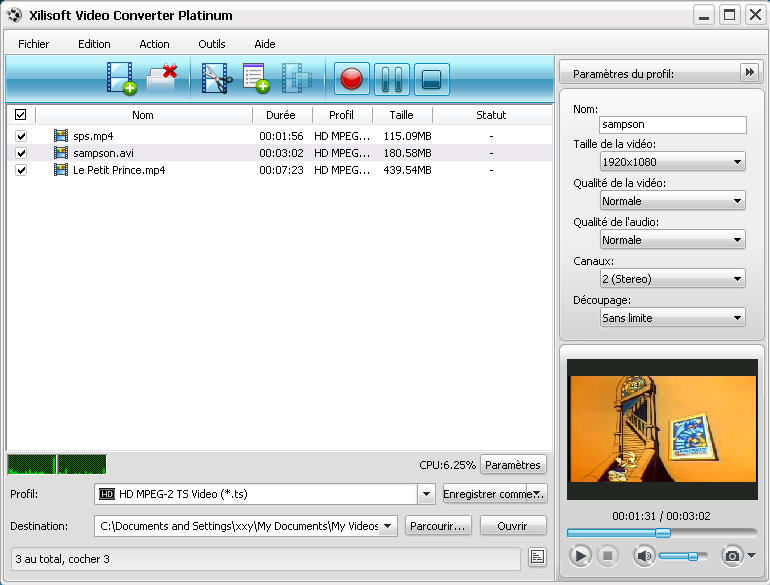Open the Qualité de l'audio dropdown

[672, 240]
